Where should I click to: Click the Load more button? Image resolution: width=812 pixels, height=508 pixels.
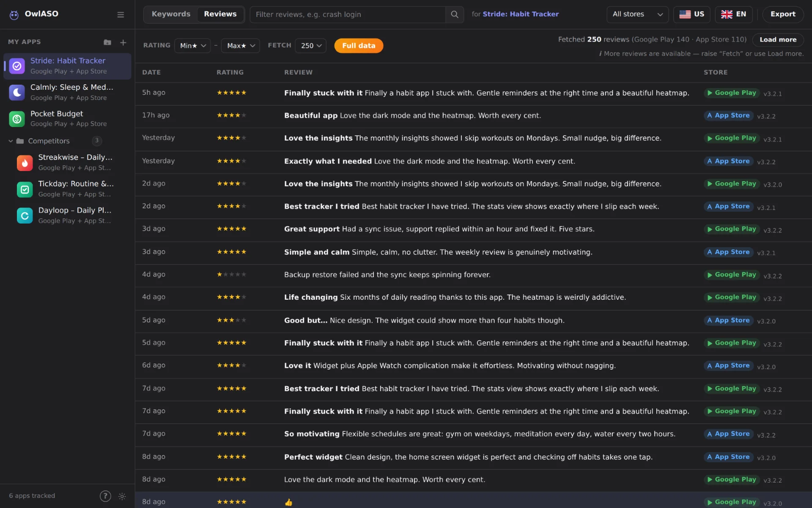click(x=778, y=40)
